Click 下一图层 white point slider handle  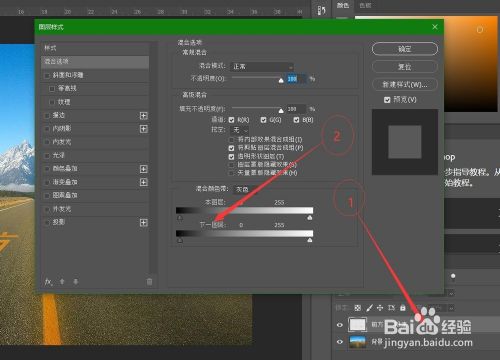[x=310, y=240]
